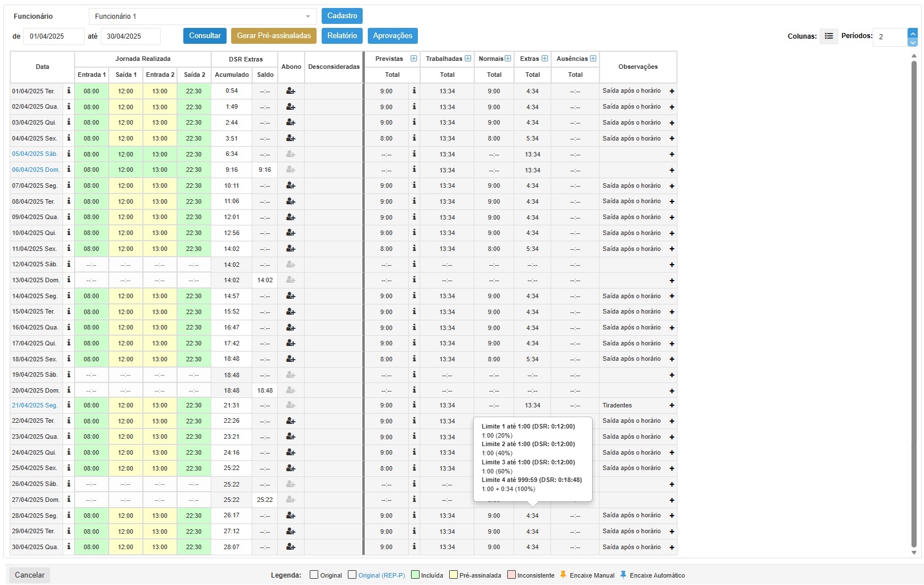Click the Desconsideradas column header

point(334,67)
